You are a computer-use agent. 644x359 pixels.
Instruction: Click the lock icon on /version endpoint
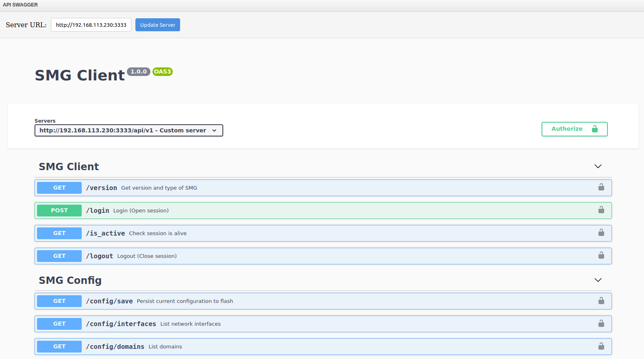[x=601, y=187]
